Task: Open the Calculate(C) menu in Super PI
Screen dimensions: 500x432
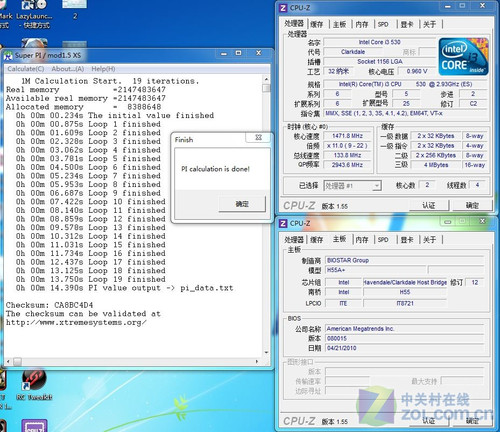Action: click(x=26, y=69)
